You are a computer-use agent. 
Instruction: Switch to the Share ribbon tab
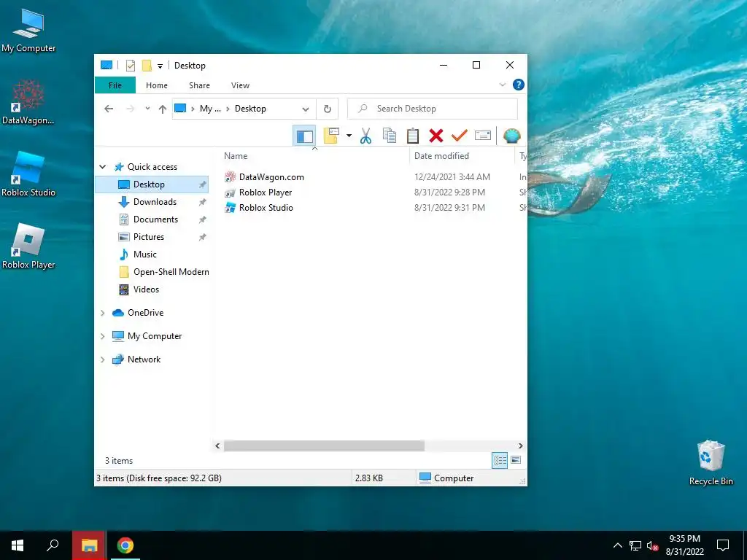(x=199, y=85)
